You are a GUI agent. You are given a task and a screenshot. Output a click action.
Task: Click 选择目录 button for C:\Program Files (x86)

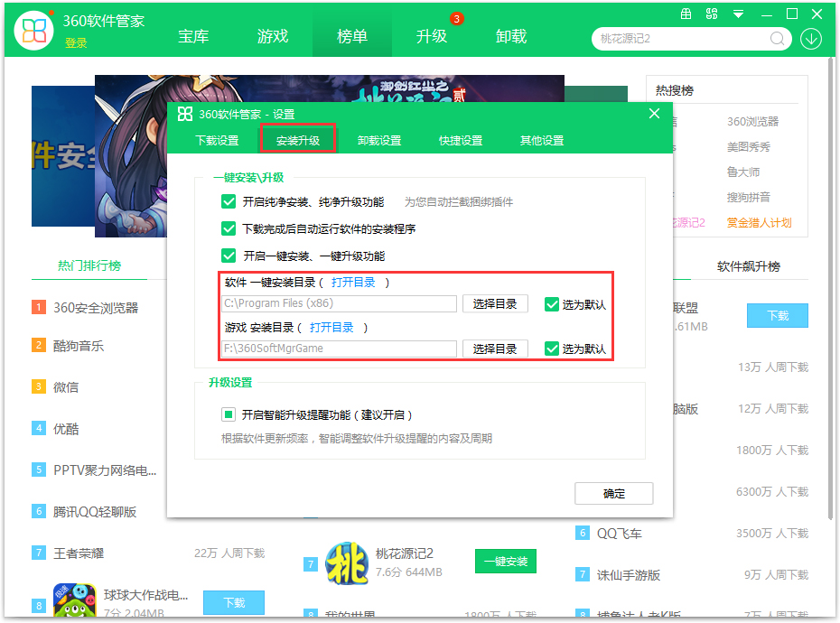click(x=495, y=303)
